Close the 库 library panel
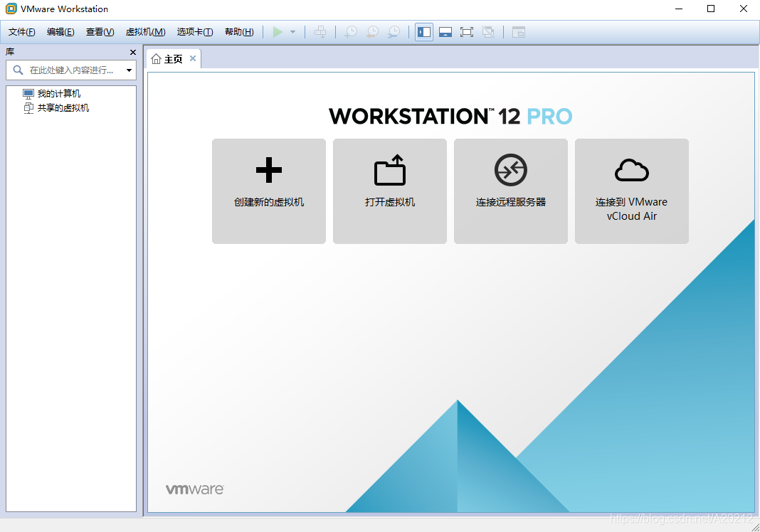The width and height of the screenshot is (760, 532). (133, 53)
